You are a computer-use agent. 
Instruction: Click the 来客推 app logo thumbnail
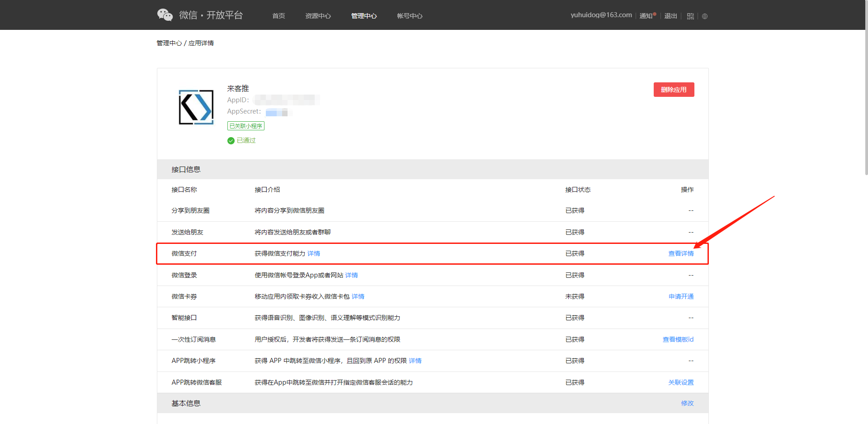point(196,107)
